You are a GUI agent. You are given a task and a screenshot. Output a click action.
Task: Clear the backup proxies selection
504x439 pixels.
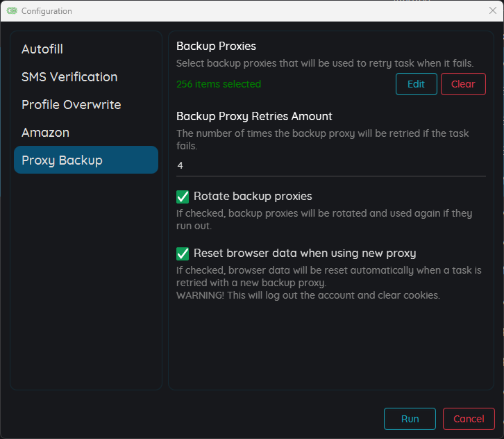coord(463,84)
